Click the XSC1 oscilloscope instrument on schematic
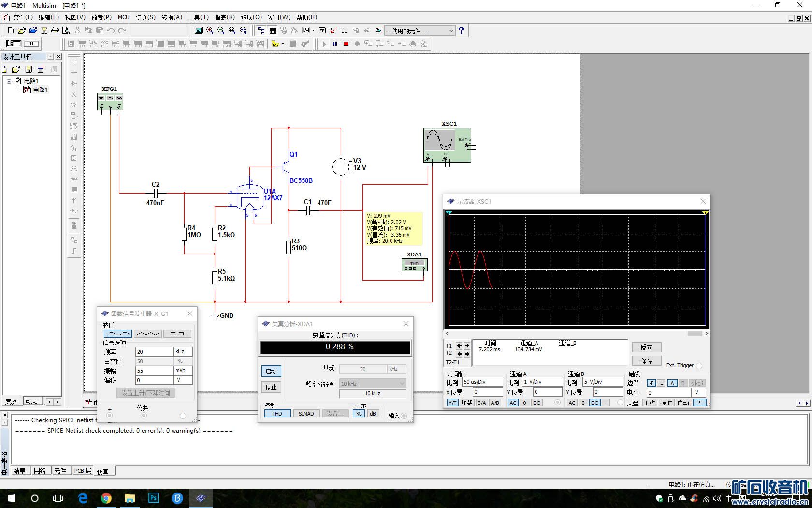This screenshot has height=508, width=812. tap(447, 145)
